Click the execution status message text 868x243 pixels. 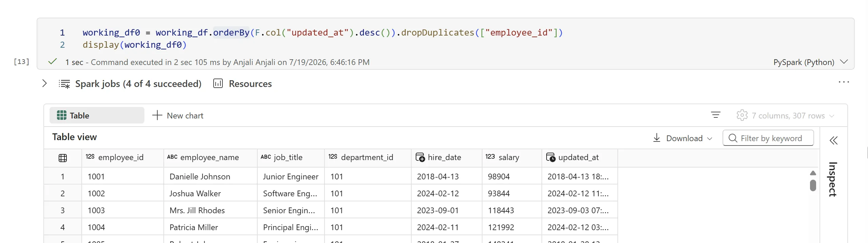click(x=217, y=62)
